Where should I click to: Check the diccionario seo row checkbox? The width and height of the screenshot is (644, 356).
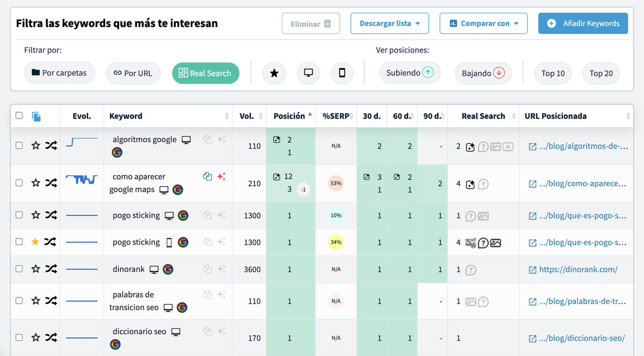click(19, 337)
